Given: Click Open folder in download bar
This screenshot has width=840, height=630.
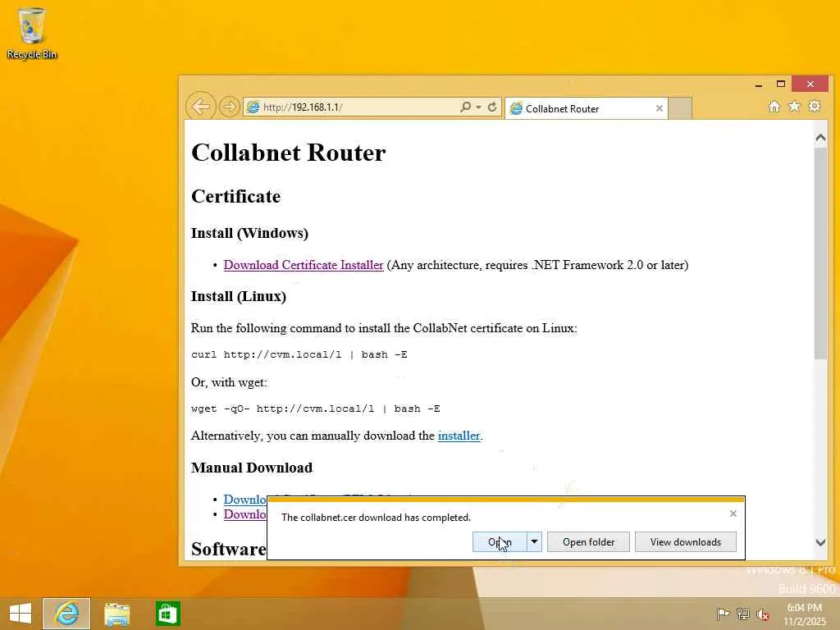Looking at the screenshot, I should tap(588, 542).
